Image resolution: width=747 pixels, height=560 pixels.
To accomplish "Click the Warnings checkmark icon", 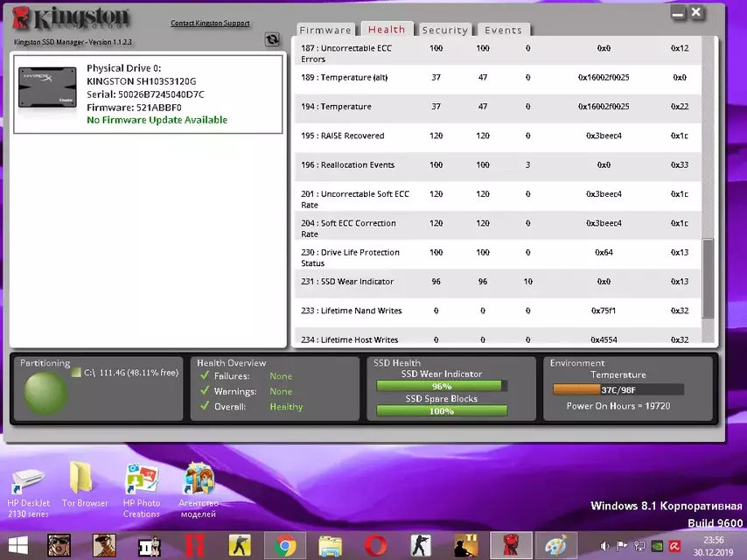I will click(x=205, y=391).
